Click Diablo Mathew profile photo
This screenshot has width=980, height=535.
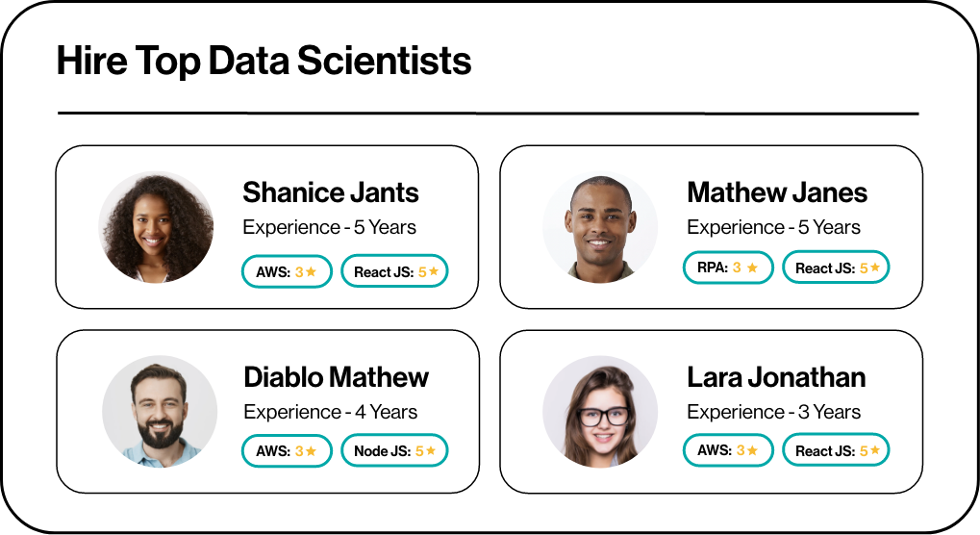click(160, 412)
